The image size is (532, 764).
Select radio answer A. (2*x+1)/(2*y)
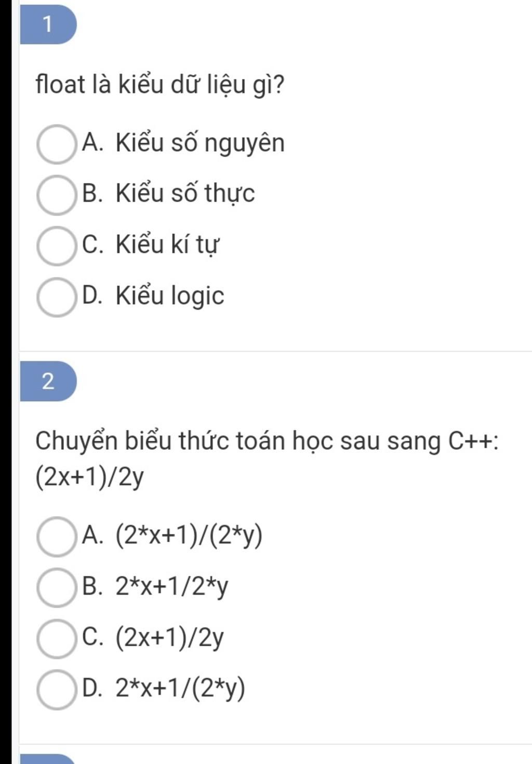click(56, 537)
